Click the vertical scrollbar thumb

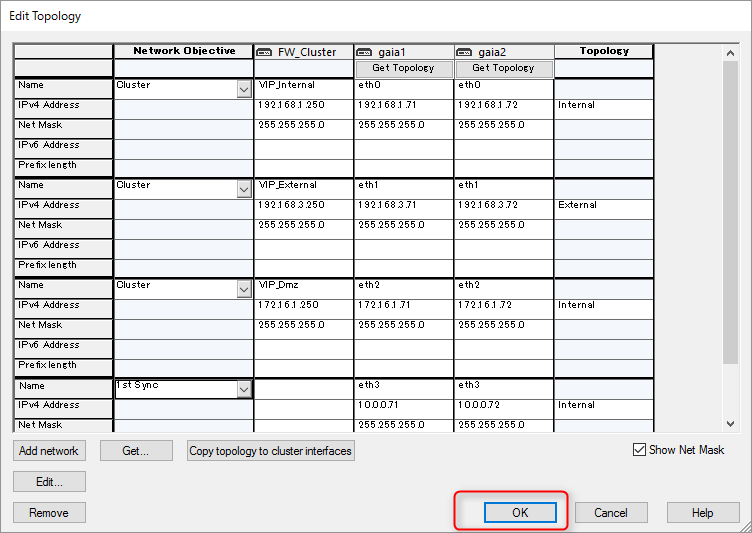(730, 212)
